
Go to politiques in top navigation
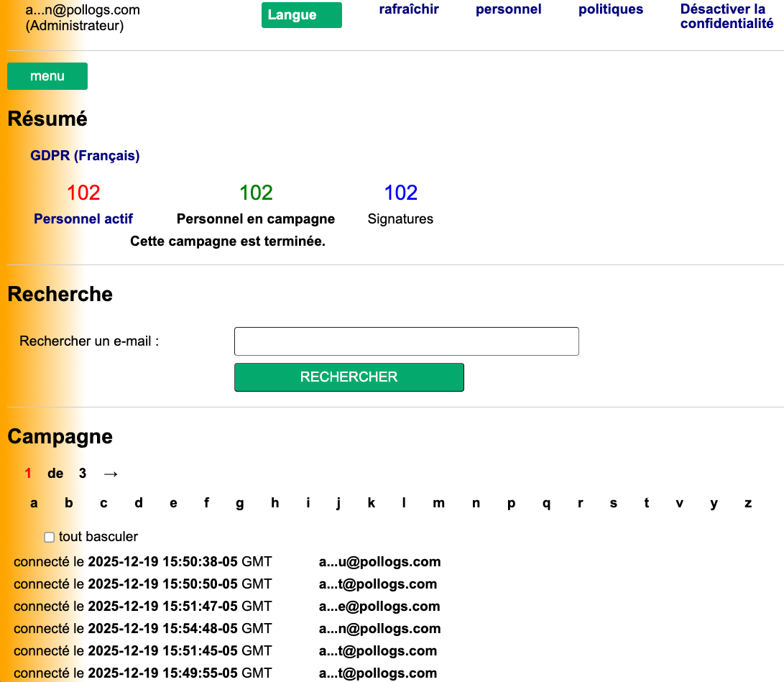tap(610, 9)
